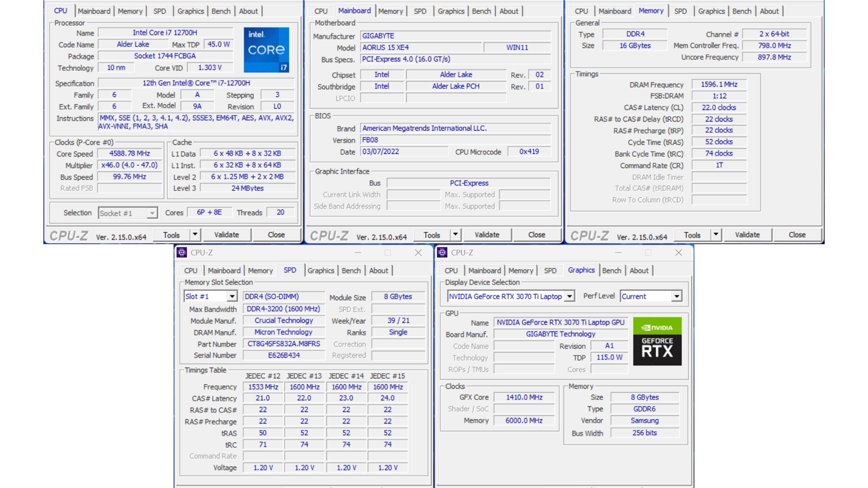Select the Memory tab in the Motherboard window

coord(391,11)
